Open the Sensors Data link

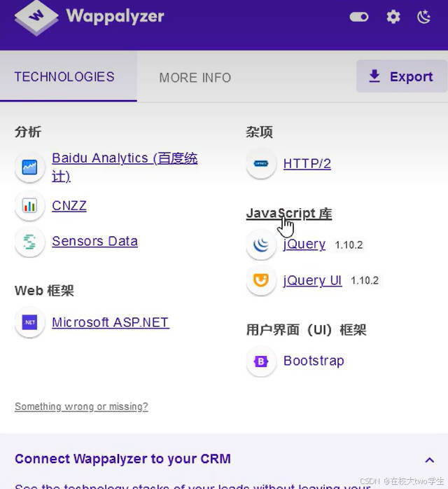[94, 242]
